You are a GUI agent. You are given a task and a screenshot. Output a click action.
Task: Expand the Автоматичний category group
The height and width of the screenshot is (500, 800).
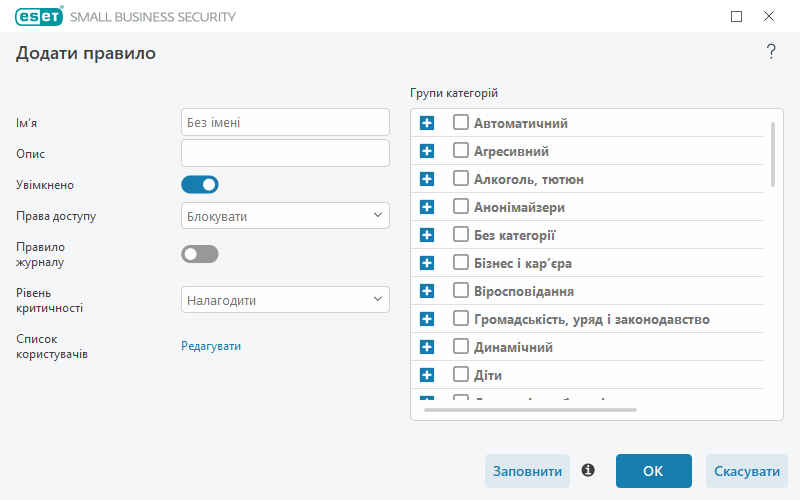tap(427, 123)
